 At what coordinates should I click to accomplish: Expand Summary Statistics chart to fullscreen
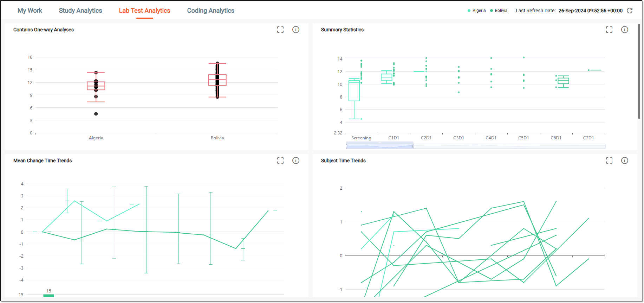pyautogui.click(x=609, y=30)
